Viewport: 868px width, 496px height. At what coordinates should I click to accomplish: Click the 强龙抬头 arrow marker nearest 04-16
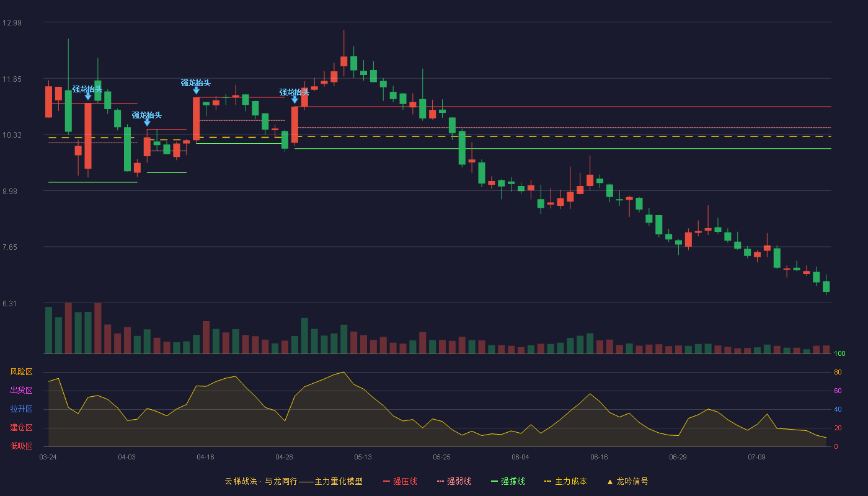196,91
